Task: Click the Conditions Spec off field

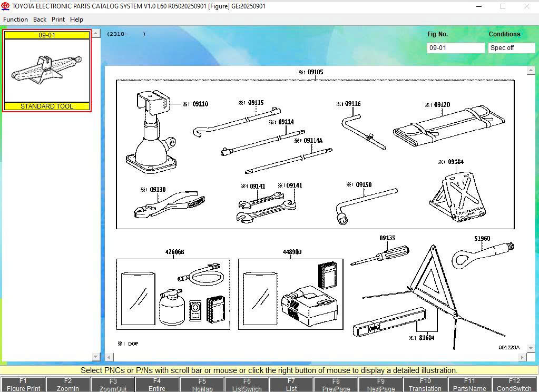Action: [512, 47]
